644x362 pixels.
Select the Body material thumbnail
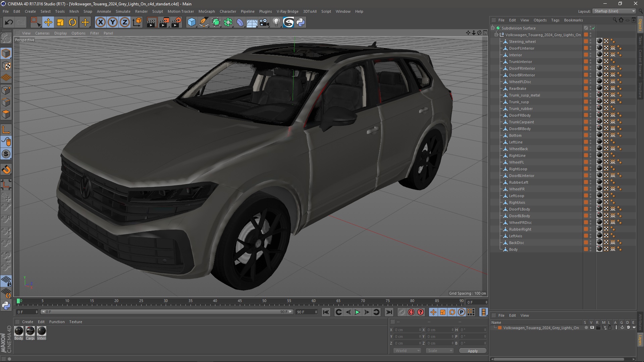(19, 331)
